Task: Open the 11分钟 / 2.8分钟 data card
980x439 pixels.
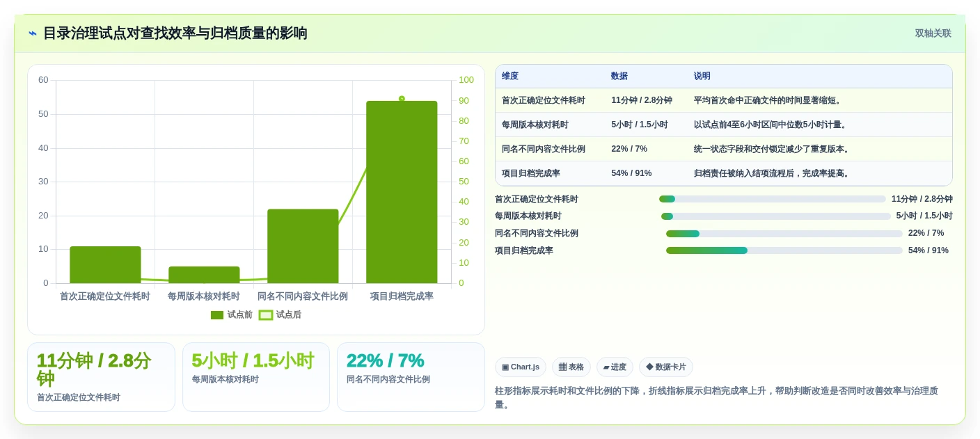Action: click(x=101, y=377)
